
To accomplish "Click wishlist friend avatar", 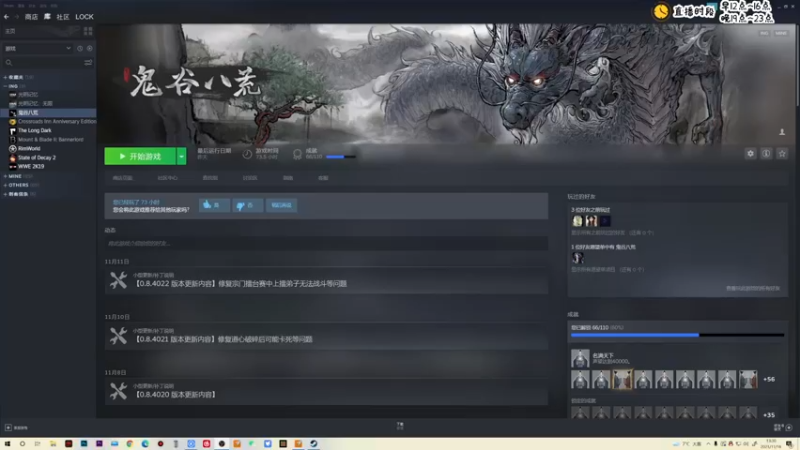I will click(x=578, y=258).
